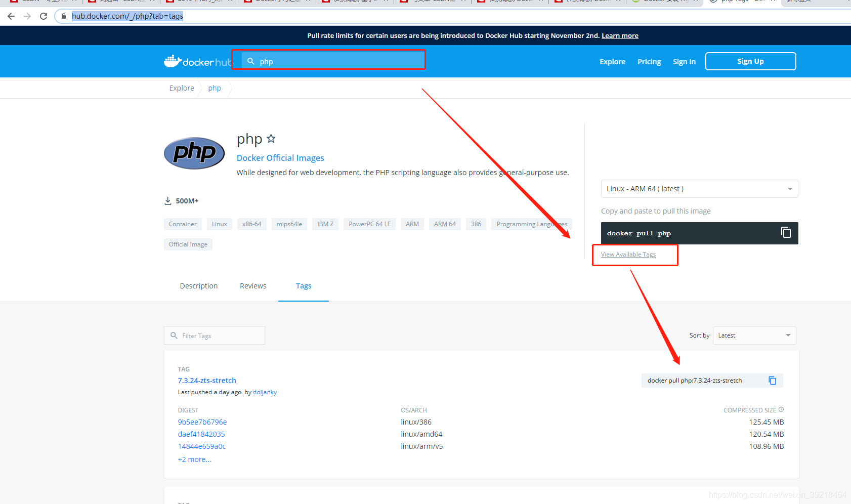Focus the Docker Hub search box
This screenshot has height=504, width=851.
click(x=334, y=61)
